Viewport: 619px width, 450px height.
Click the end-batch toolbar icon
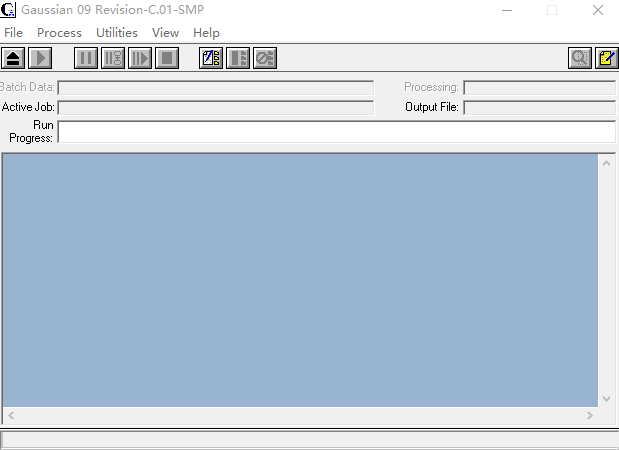point(238,58)
